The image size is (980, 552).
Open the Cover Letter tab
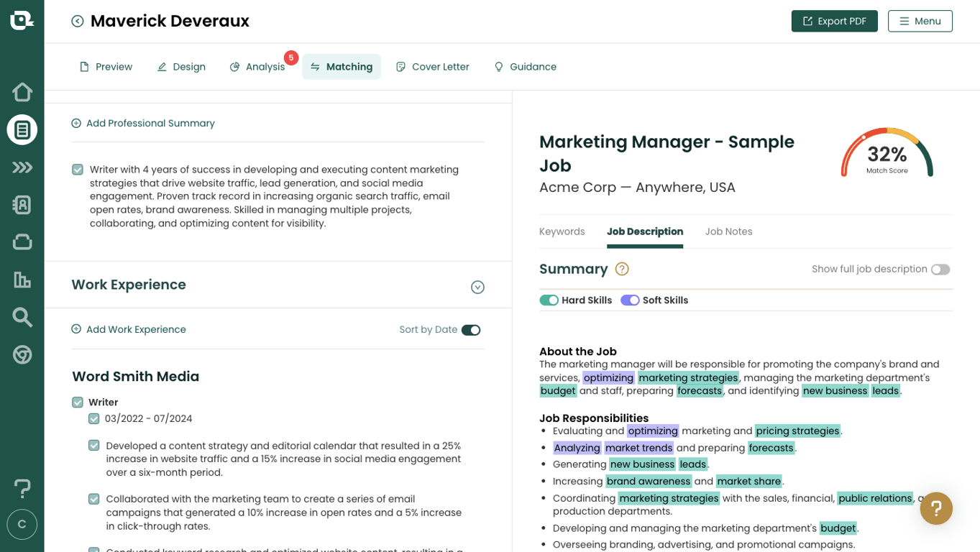click(x=433, y=67)
